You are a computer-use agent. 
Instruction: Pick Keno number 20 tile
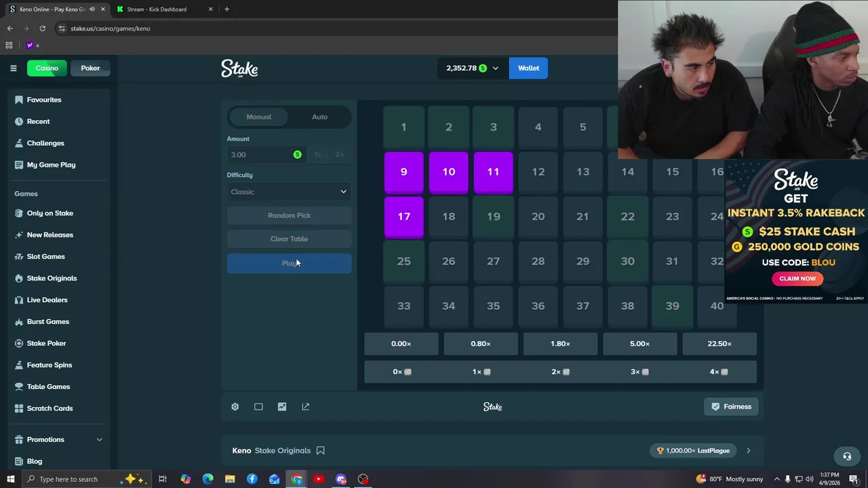coord(538,217)
